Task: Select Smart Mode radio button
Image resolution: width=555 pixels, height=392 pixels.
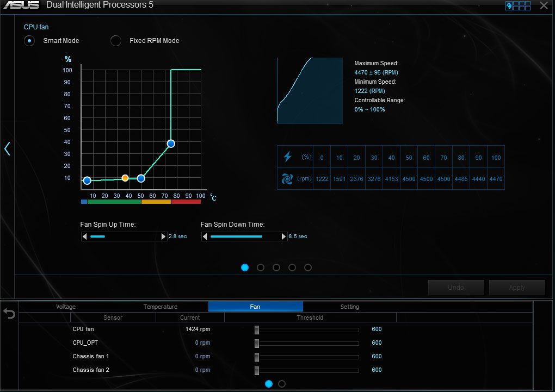Action: (x=29, y=41)
